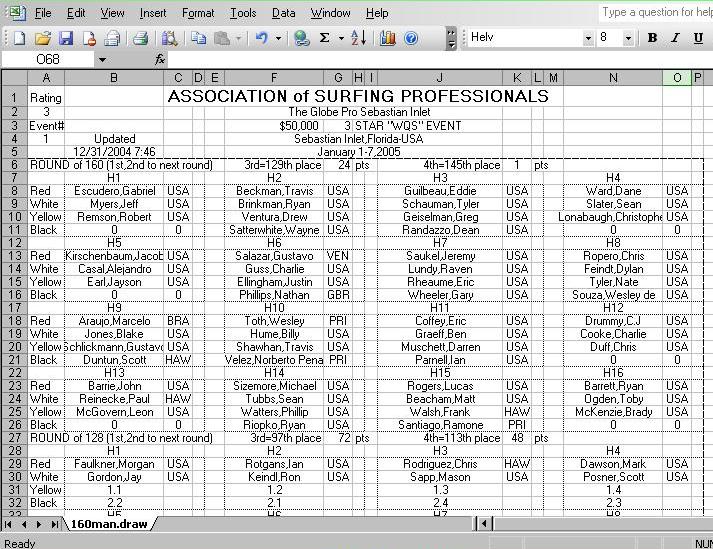Sort ascending with the A-Z icon
The width and height of the screenshot is (713, 549).
click(359, 38)
